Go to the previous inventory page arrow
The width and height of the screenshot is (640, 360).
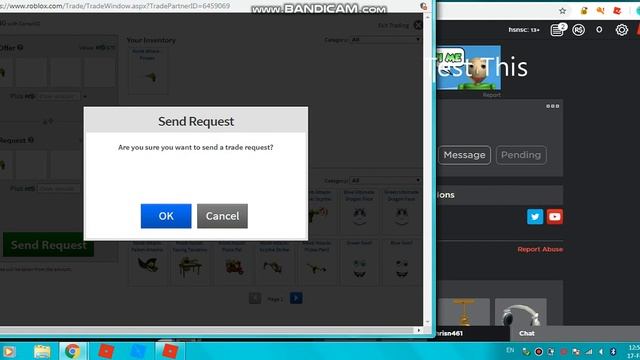tap(255, 298)
